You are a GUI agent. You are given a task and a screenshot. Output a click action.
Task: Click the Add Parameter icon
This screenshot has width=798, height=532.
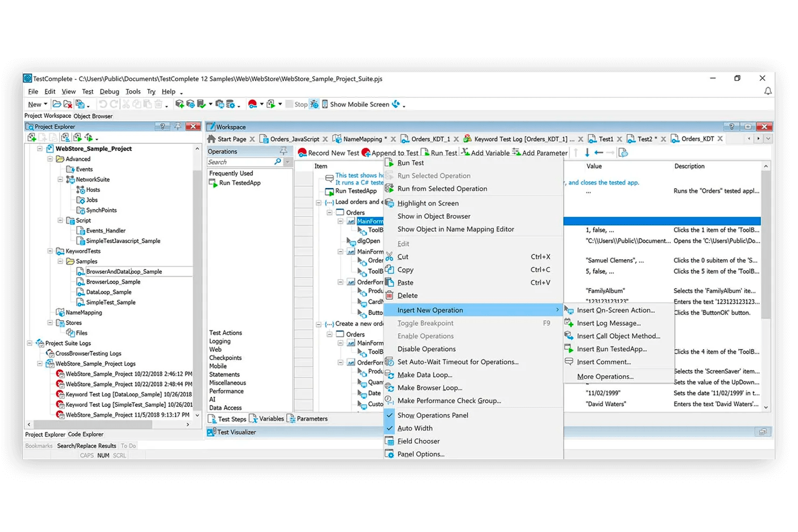coord(514,153)
